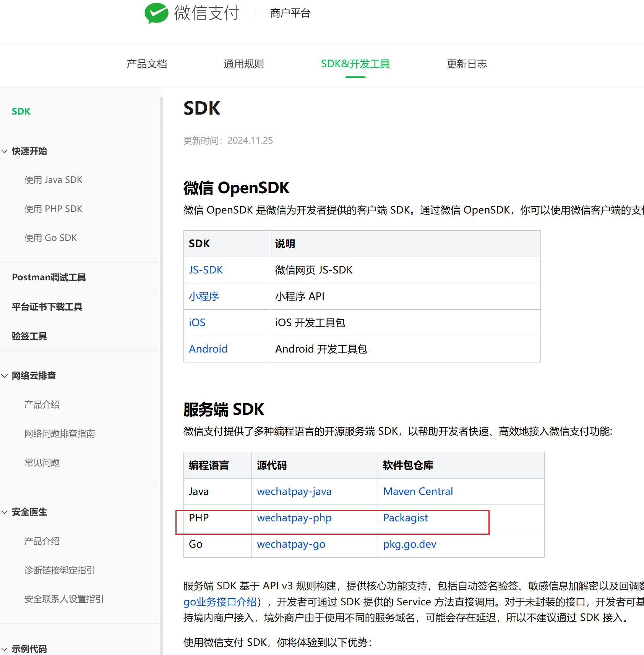Open the wechatpay-java source link

pos(294,492)
